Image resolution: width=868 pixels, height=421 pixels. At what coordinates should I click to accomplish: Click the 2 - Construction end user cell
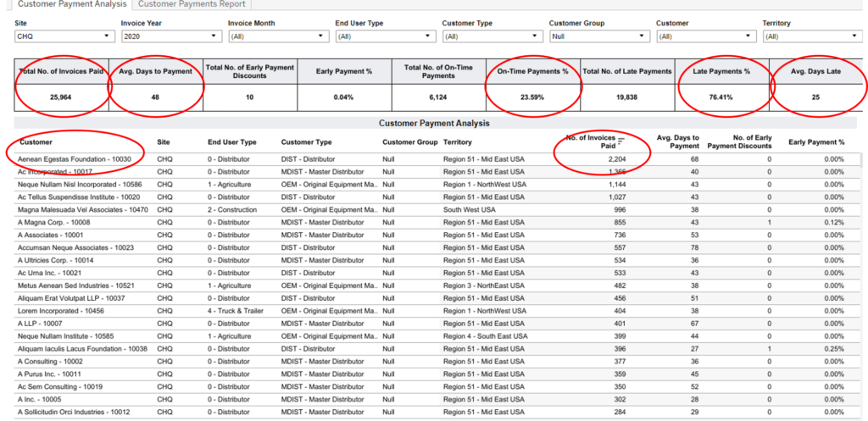(x=232, y=210)
